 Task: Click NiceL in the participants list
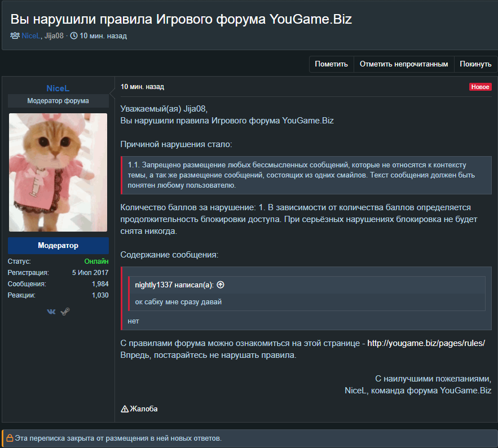pos(31,36)
